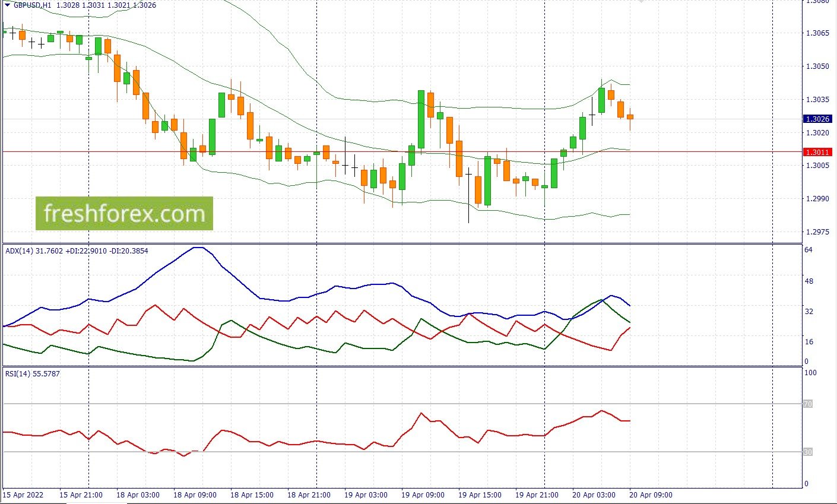Click the 1.2975 price axis label

pyautogui.click(x=817, y=232)
